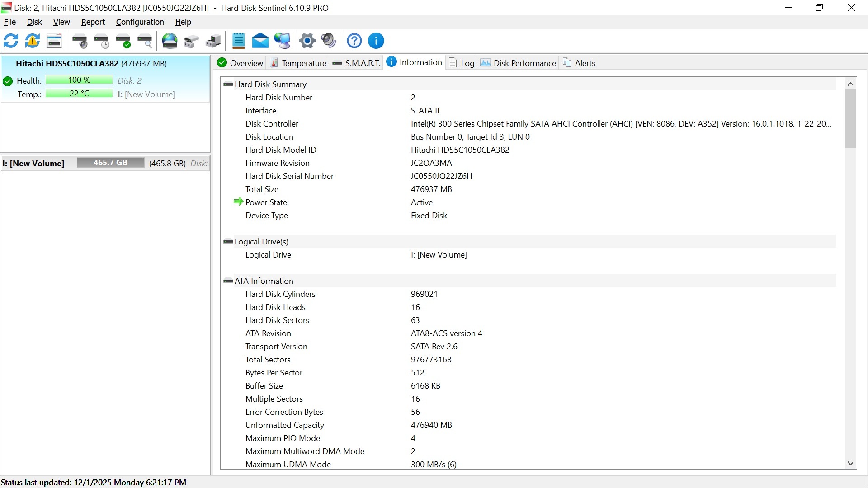
Task: Click the speaker sound settings icon
Action: tap(329, 41)
